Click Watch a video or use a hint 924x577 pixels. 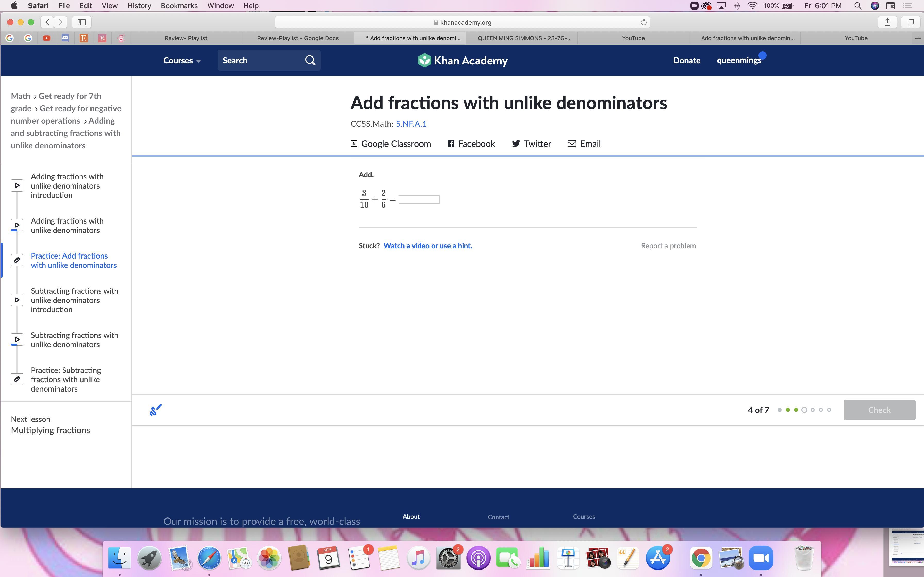(428, 246)
